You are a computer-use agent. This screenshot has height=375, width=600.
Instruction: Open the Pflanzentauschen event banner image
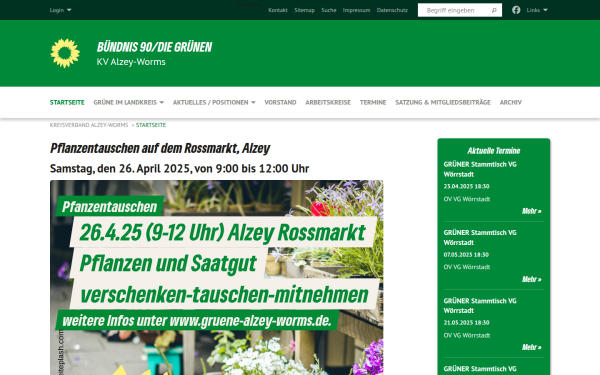[216, 277]
